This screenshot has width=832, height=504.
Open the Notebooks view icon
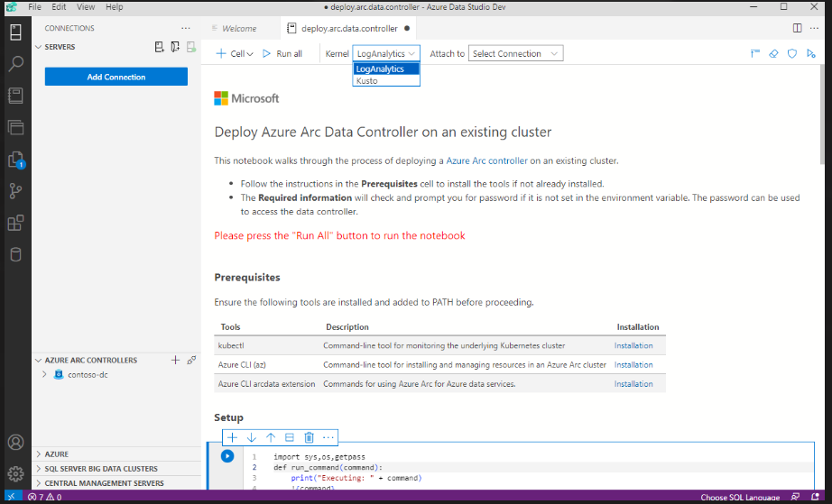pyautogui.click(x=15, y=96)
